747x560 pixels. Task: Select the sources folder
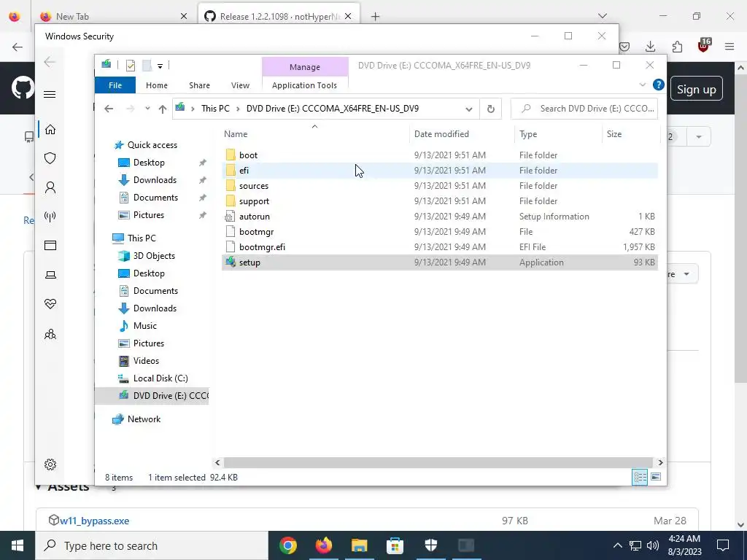[439, 186]
